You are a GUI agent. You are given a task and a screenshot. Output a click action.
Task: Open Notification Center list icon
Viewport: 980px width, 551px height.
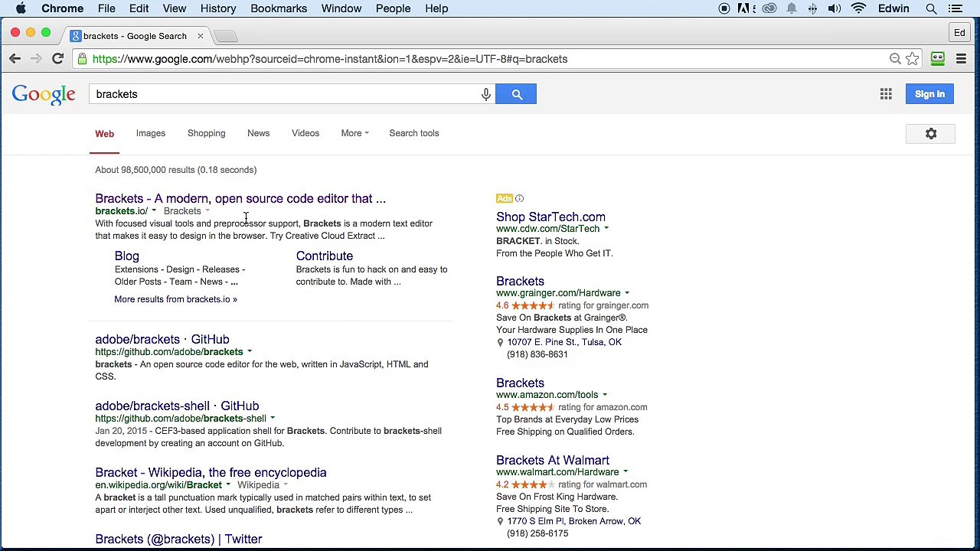click(x=955, y=8)
